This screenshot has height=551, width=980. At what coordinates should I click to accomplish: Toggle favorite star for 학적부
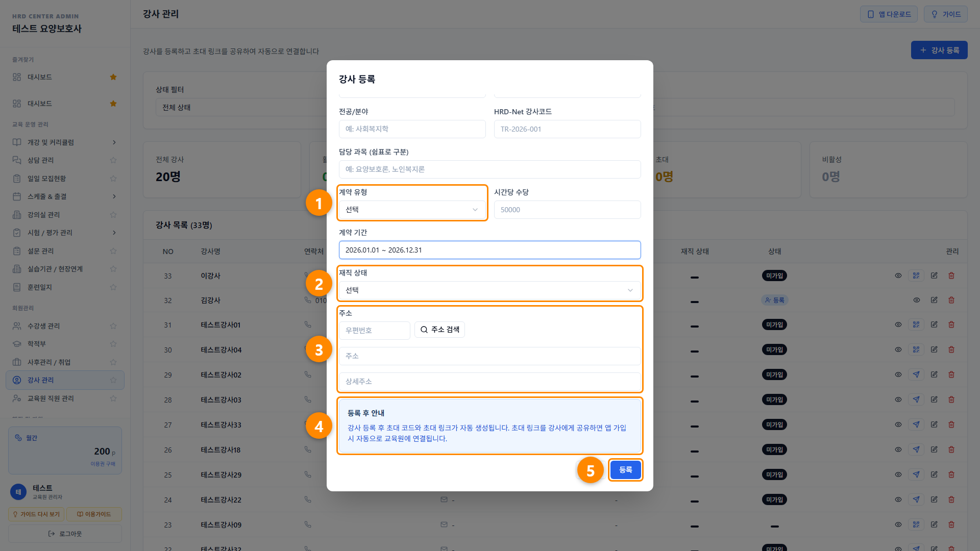point(113,344)
